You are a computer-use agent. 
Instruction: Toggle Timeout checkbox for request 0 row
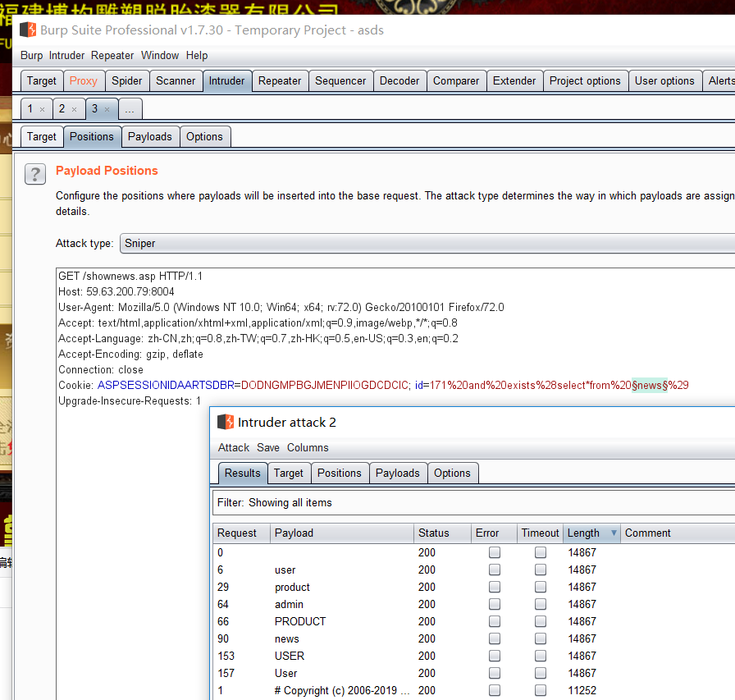541,552
